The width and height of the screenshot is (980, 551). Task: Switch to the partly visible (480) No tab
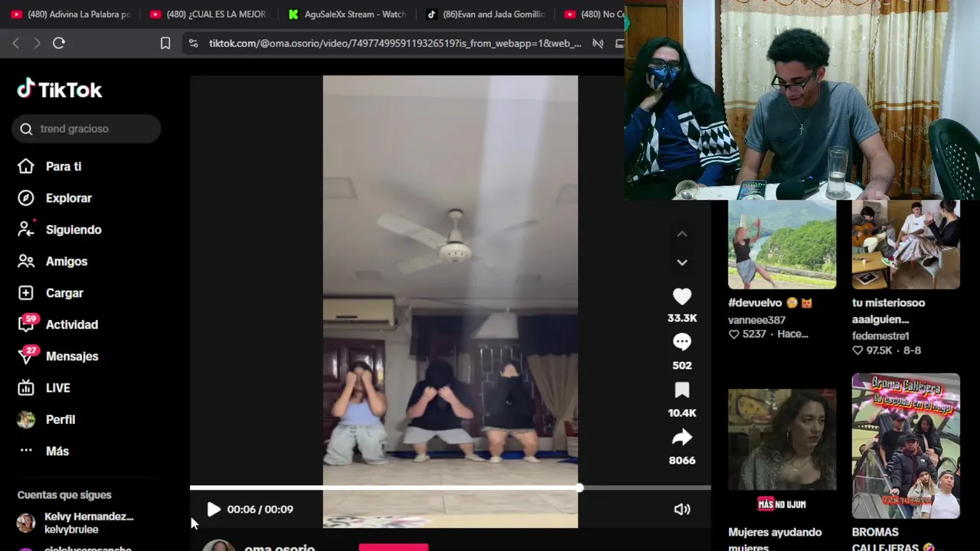coord(593,14)
